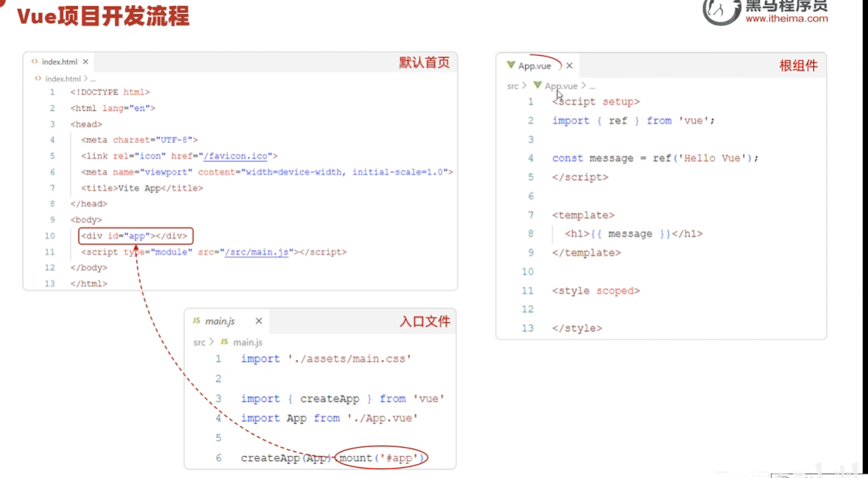
Task: Open the ellipsis after App.vue breadcrumb
Action: pyautogui.click(x=592, y=87)
